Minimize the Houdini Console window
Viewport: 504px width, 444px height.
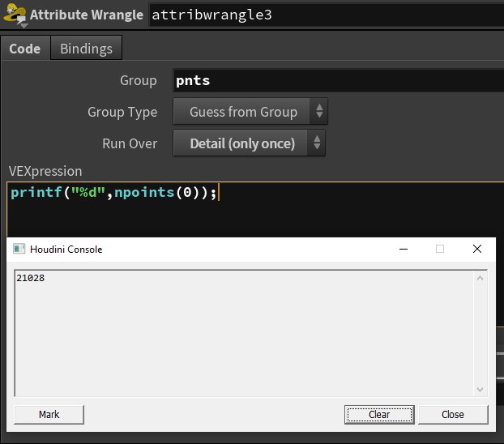404,249
